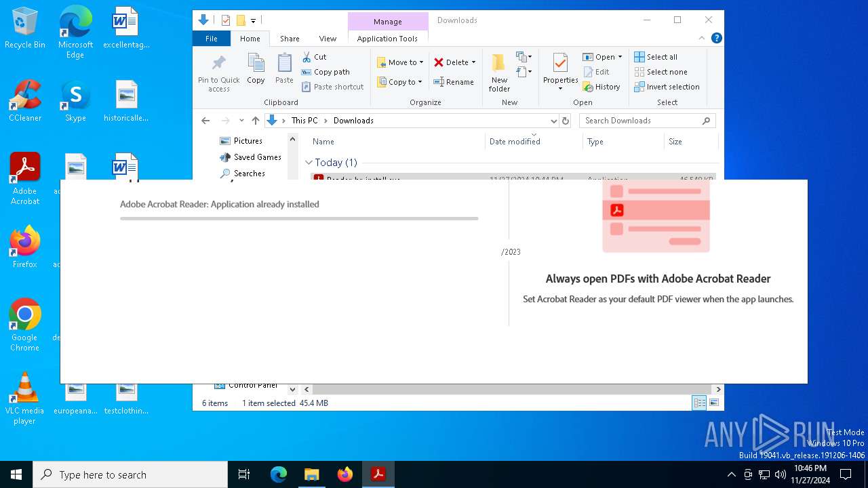Open the Application Tools tab
This screenshot has width=868, height=488.
coord(387,39)
